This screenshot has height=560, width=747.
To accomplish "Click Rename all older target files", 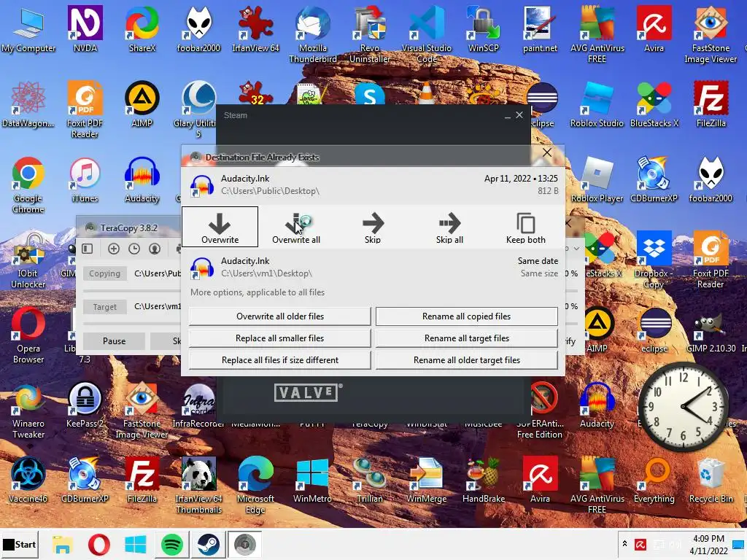I will 466,360.
